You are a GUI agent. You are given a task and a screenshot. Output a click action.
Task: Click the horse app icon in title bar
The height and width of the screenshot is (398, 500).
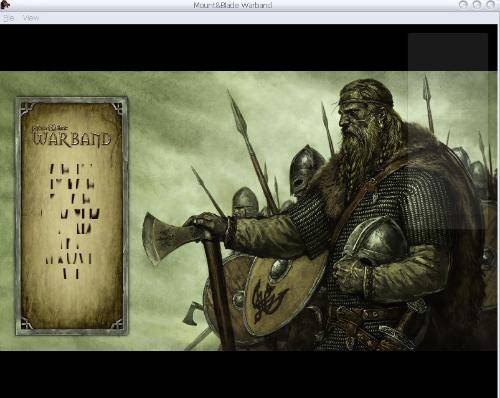(5, 5)
